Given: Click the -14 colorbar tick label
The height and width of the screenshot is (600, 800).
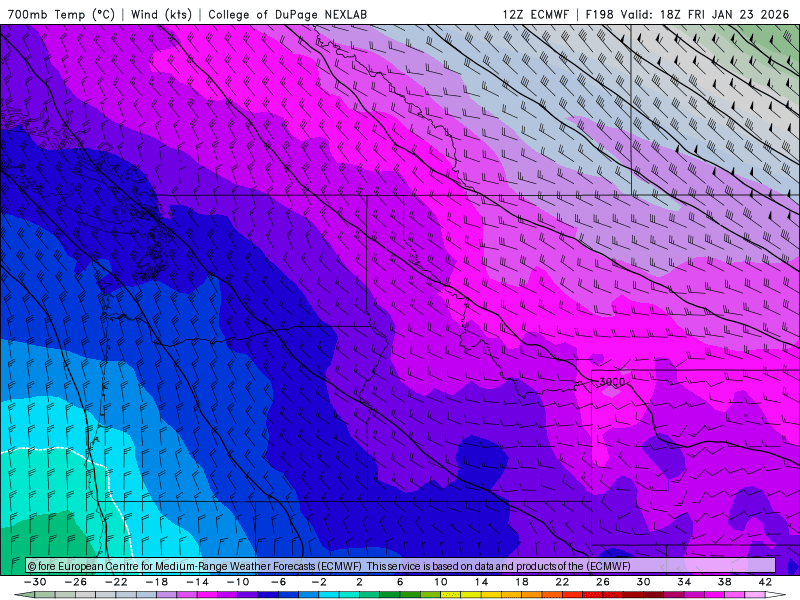Looking at the screenshot, I should tap(197, 582).
